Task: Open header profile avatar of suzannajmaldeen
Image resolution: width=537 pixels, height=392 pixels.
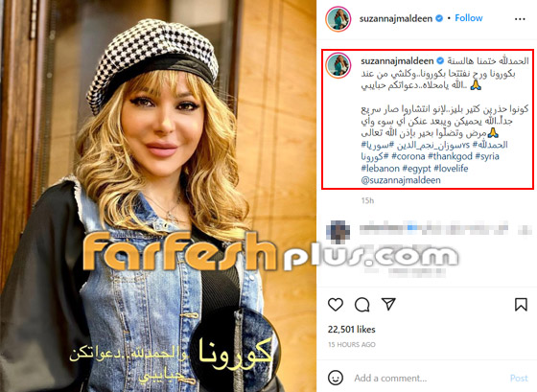Action: tap(338, 18)
